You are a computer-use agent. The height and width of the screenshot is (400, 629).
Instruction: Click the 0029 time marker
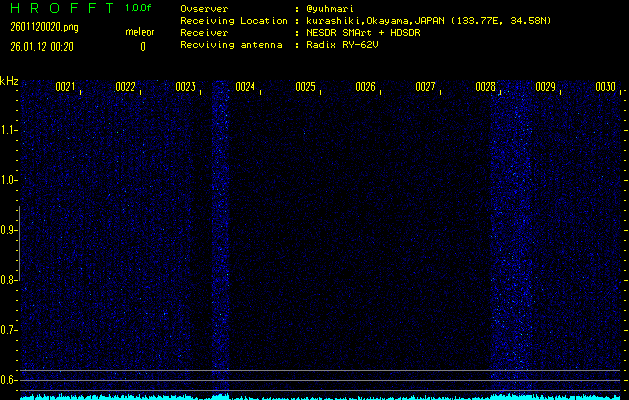click(x=545, y=87)
